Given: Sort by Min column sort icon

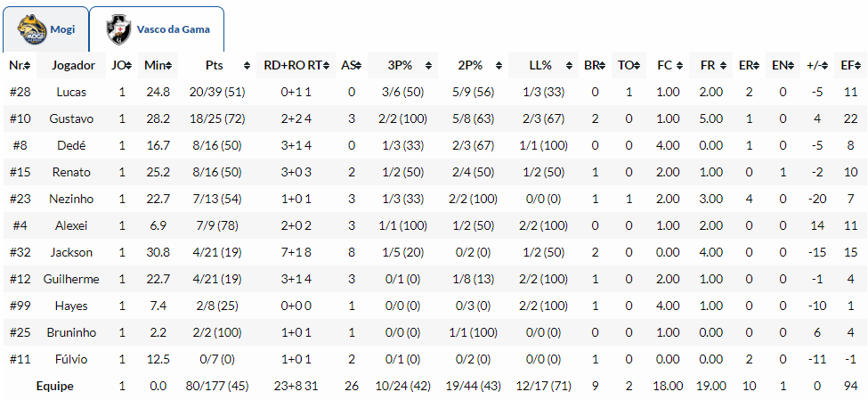Looking at the screenshot, I should point(169,66).
